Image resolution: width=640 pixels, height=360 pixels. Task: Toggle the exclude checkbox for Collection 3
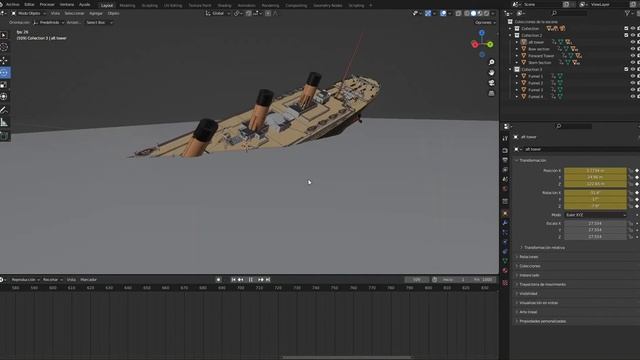[626, 69]
